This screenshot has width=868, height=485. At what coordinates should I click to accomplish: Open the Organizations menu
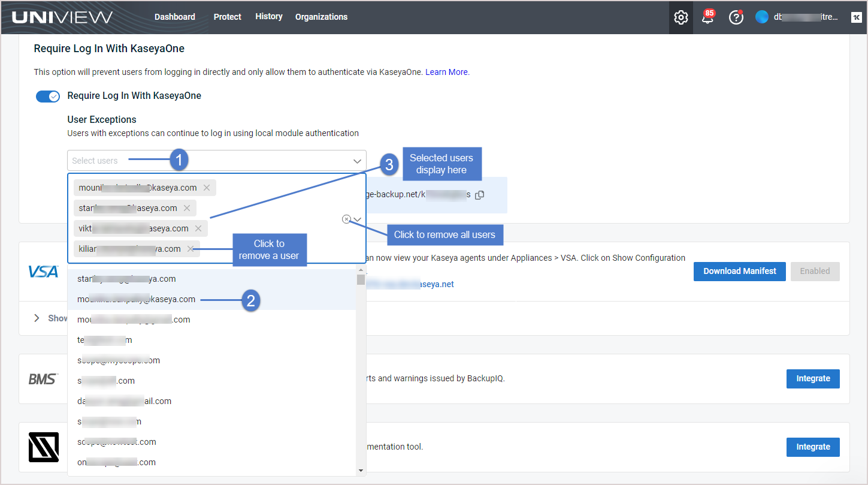click(x=321, y=17)
